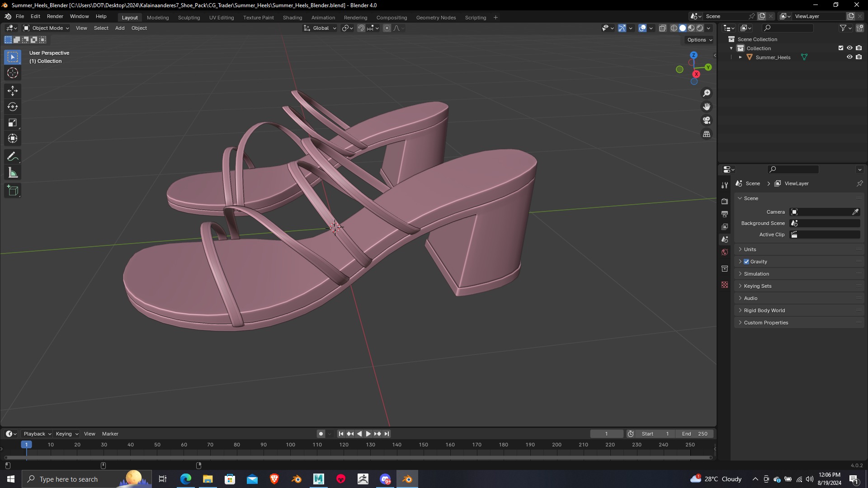Open the viewport Options dropdown

(699, 40)
